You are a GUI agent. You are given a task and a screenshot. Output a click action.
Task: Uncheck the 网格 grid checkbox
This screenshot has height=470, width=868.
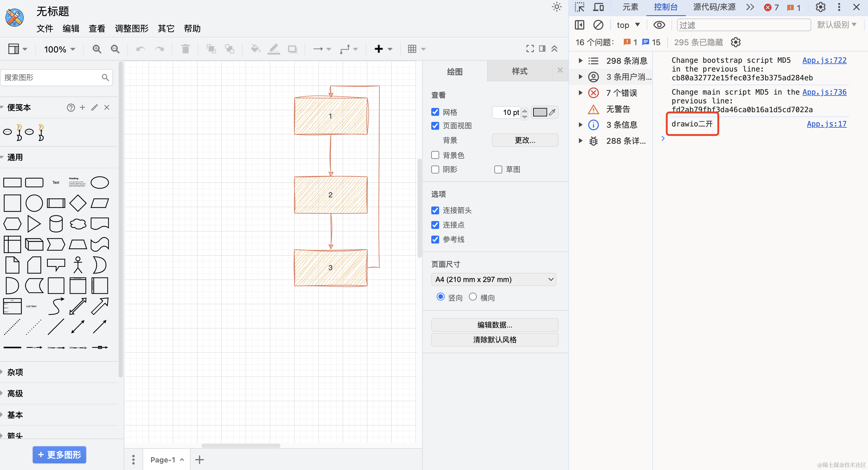pyautogui.click(x=435, y=112)
